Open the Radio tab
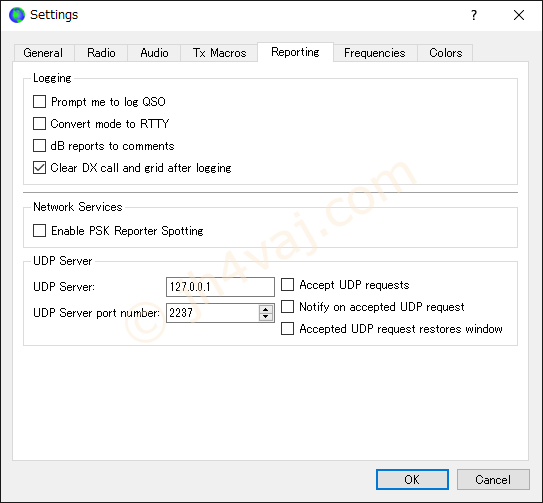 tap(101, 53)
